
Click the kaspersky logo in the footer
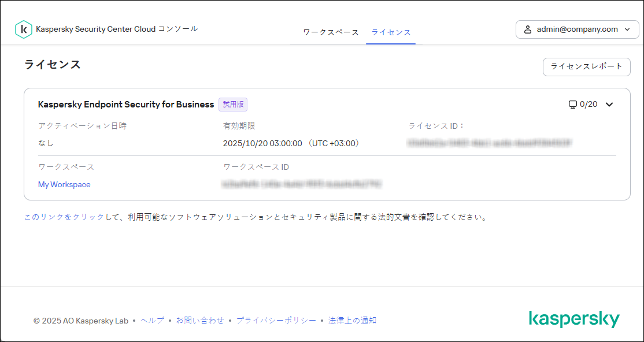575,317
